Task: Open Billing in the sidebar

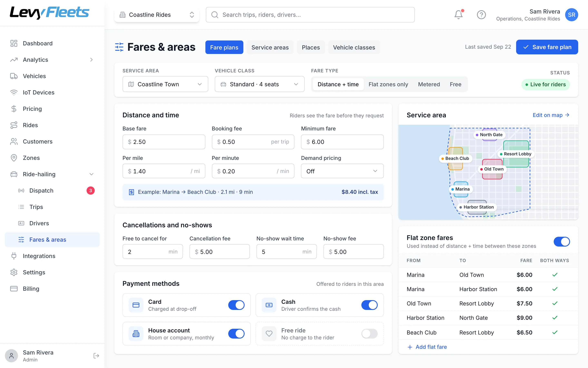Action: (52, 288)
